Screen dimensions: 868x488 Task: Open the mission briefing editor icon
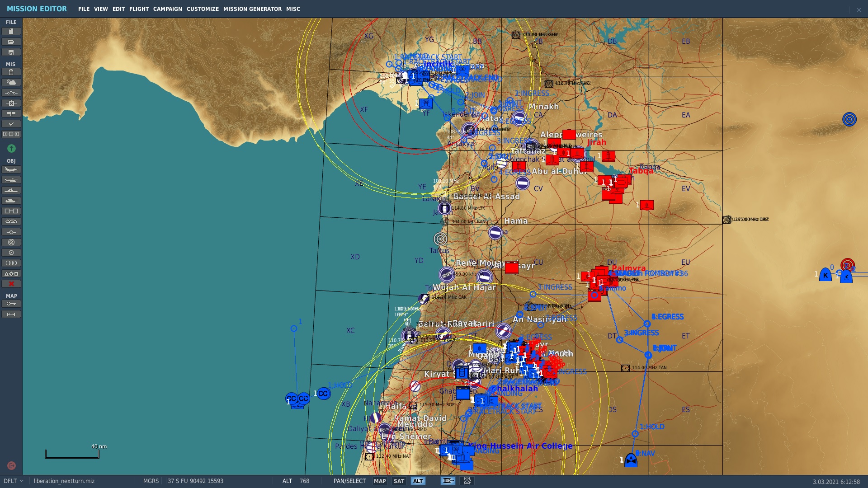pyautogui.click(x=11, y=72)
